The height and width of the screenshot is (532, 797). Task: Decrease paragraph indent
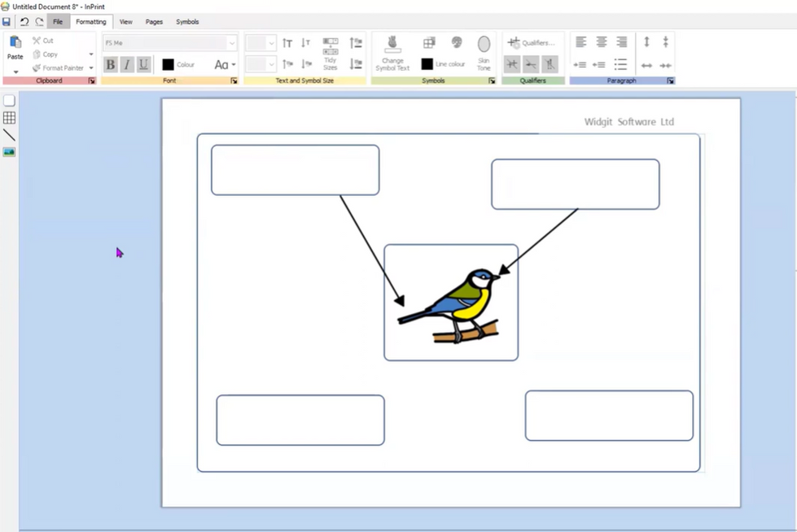[x=599, y=64]
